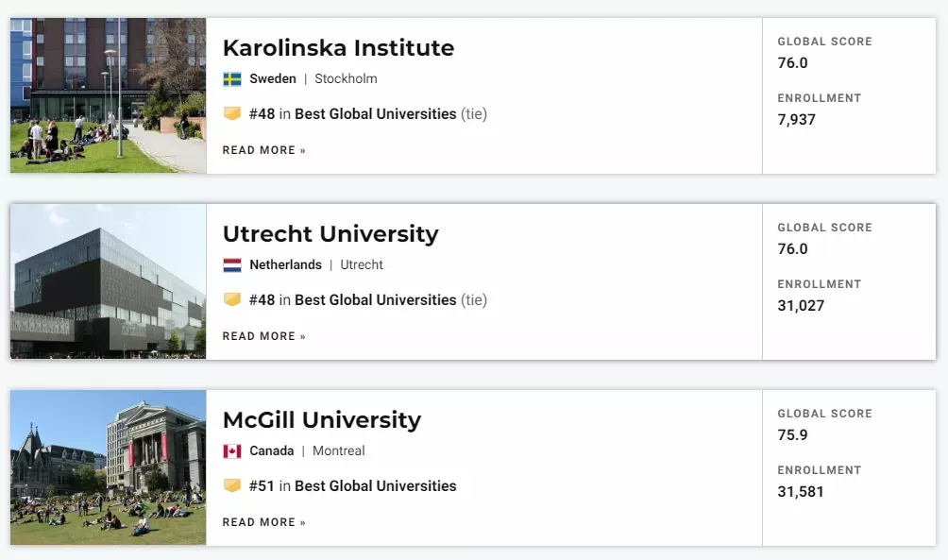This screenshot has height=560, width=948.
Task: Open the Karolinska Institute title link
Action: coord(339,48)
